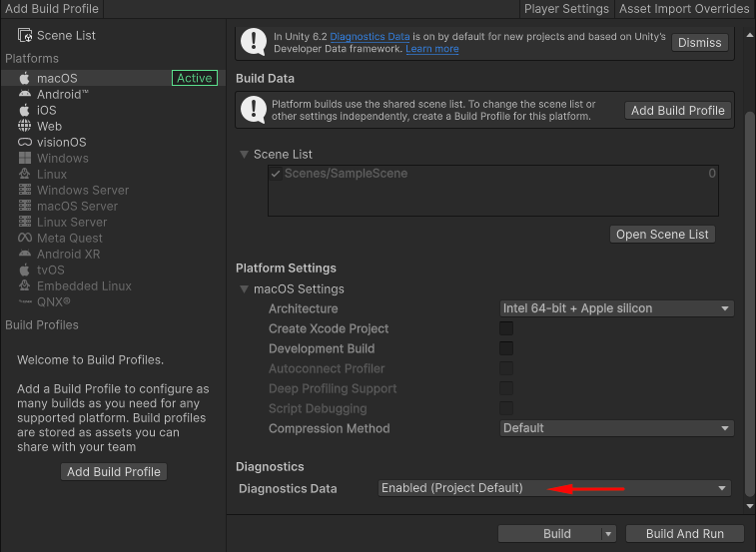The height and width of the screenshot is (552, 756).
Task: Toggle the Scenes/SampleScene checkbox
Action: tap(276, 174)
